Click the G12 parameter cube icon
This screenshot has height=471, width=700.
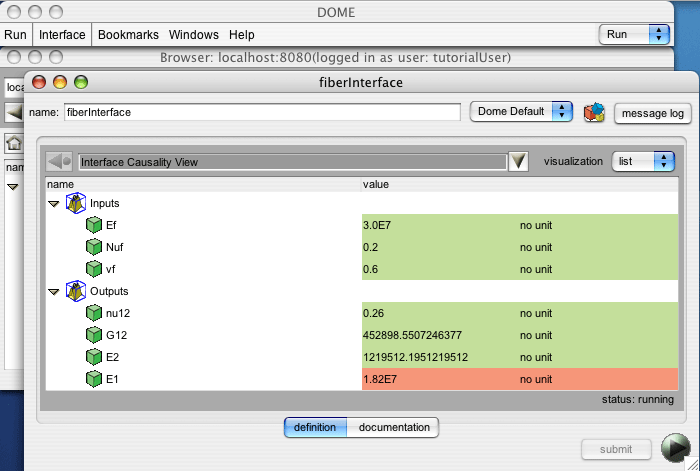click(x=94, y=335)
